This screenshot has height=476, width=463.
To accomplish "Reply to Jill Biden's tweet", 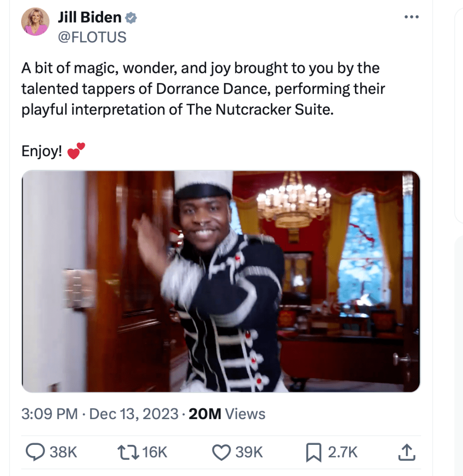I will click(36, 452).
